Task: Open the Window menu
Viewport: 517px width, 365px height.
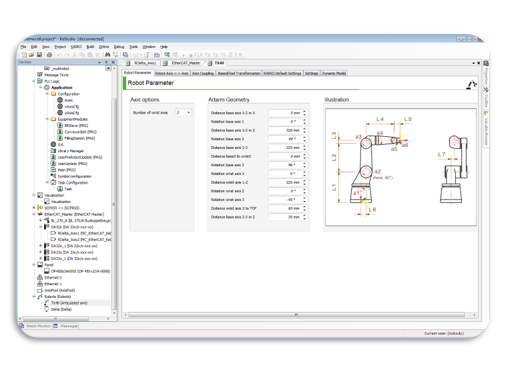Action: pos(149,47)
